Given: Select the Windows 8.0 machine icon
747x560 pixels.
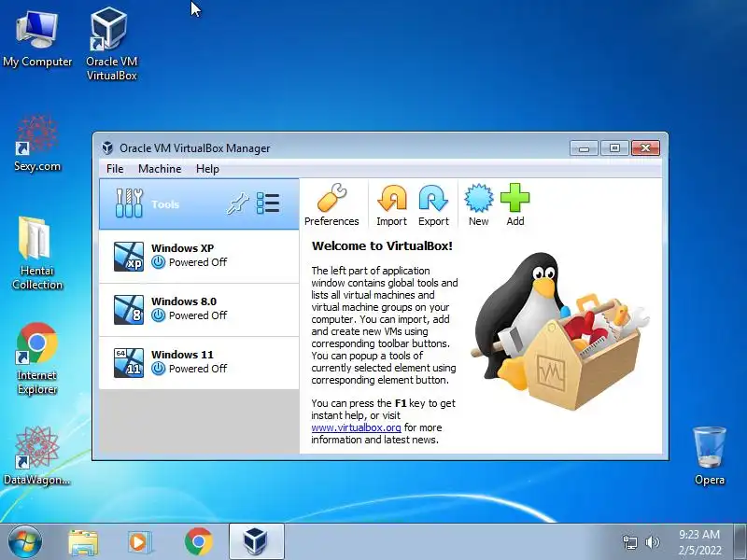Looking at the screenshot, I should tap(129, 310).
